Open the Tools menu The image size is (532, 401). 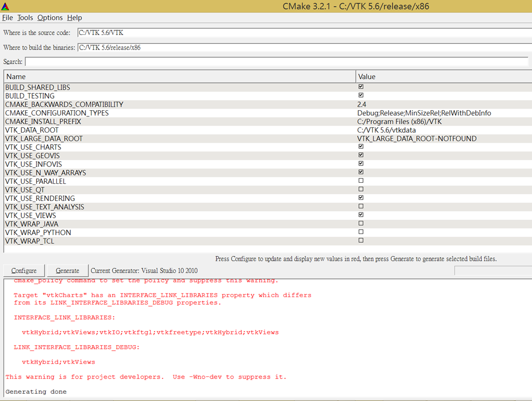(25, 18)
